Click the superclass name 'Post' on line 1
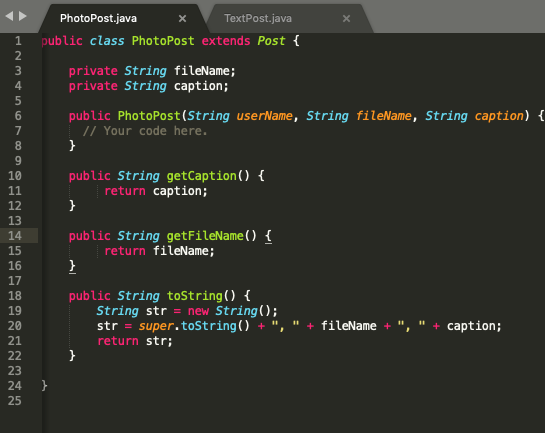 [x=271, y=41]
